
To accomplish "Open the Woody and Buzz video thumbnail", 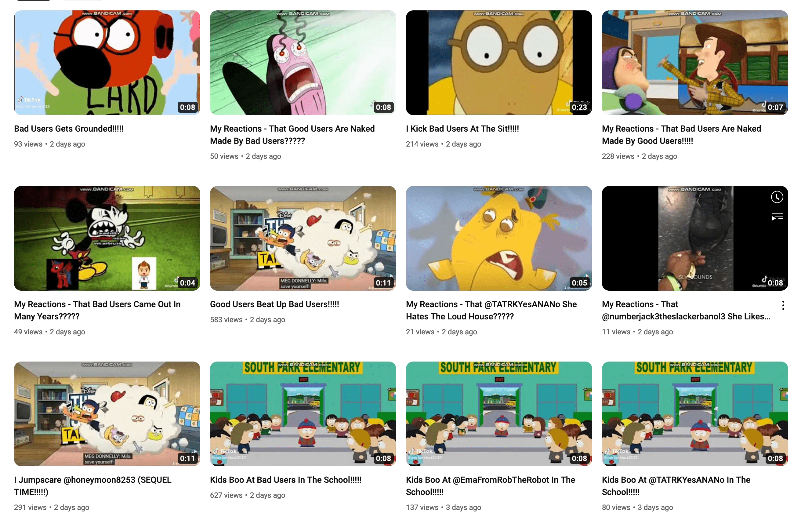I will tap(695, 63).
